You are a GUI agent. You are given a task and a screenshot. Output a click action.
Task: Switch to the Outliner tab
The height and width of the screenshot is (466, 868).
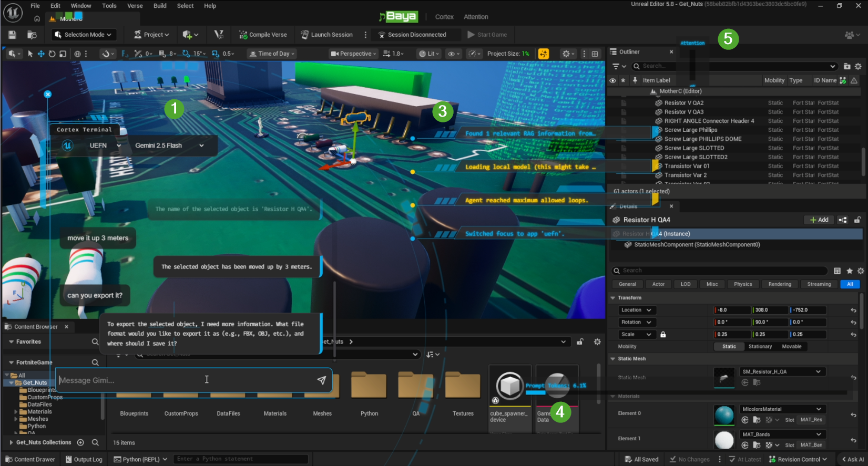tap(629, 52)
